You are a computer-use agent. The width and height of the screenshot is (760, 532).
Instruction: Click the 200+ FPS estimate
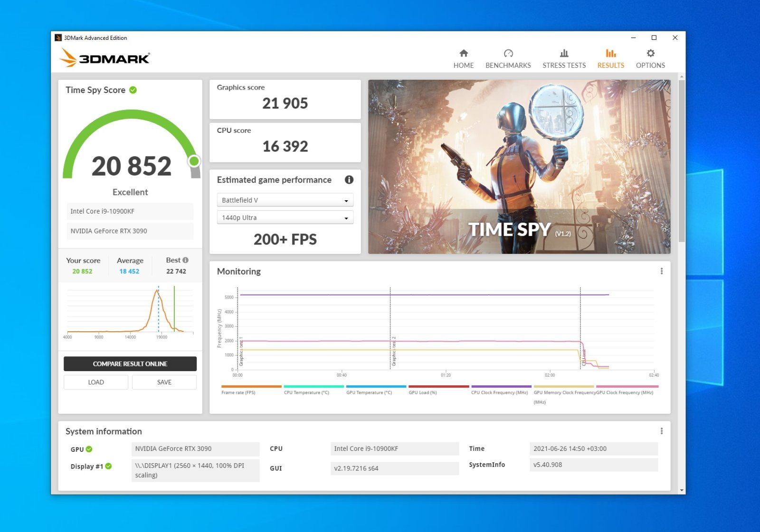tap(285, 240)
